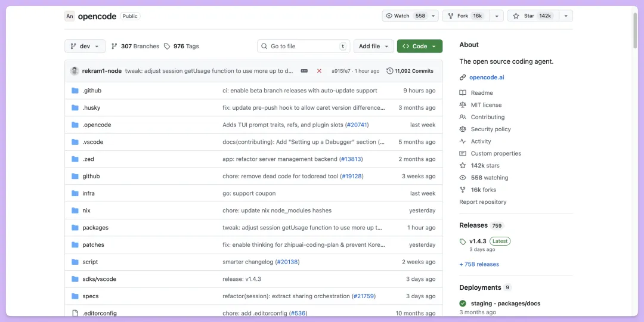Star the opencode repository
Viewport: 644px width, 322px height.
coord(534,16)
